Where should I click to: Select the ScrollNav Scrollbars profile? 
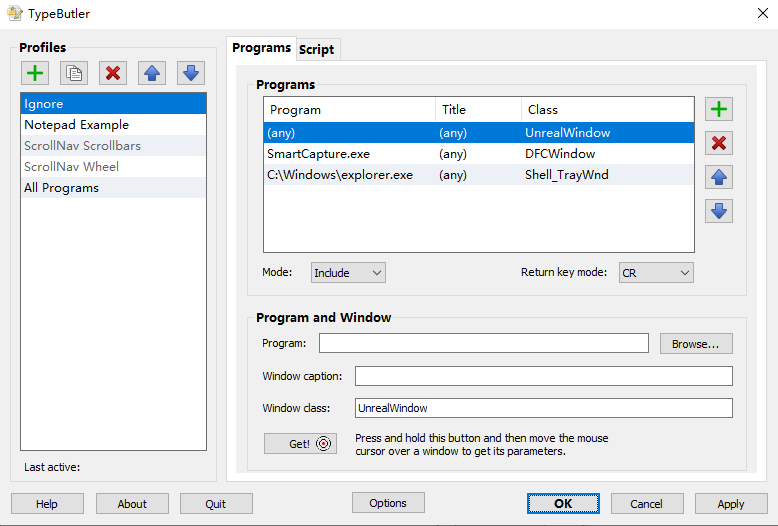point(114,146)
